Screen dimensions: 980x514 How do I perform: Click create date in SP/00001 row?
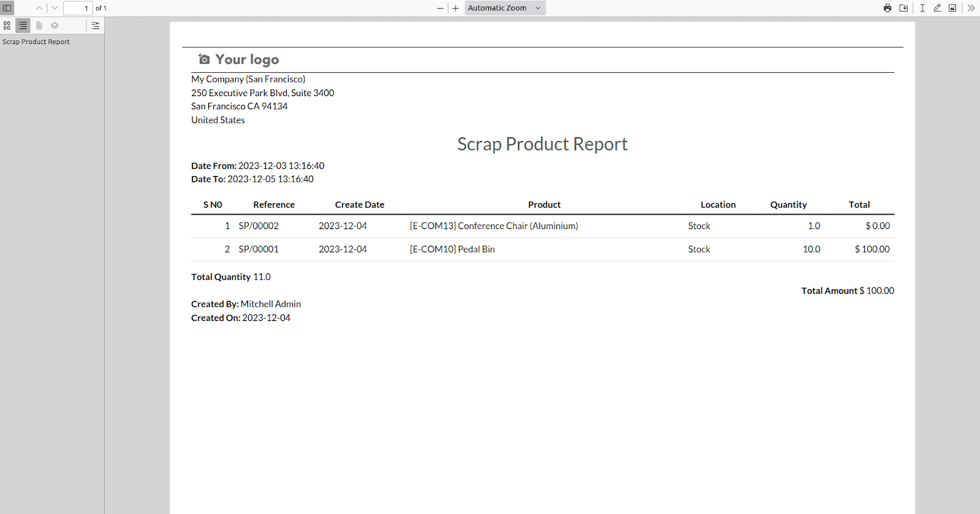pos(342,249)
